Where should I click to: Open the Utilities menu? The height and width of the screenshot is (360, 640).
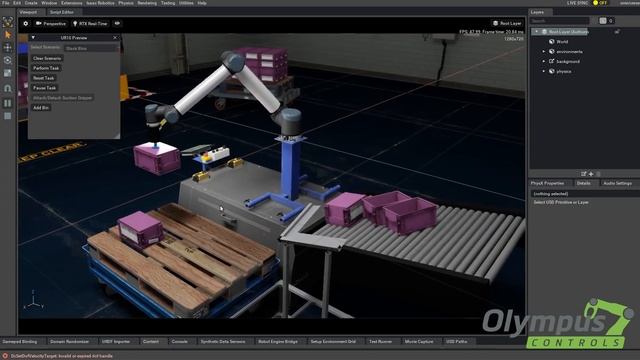(187, 3)
